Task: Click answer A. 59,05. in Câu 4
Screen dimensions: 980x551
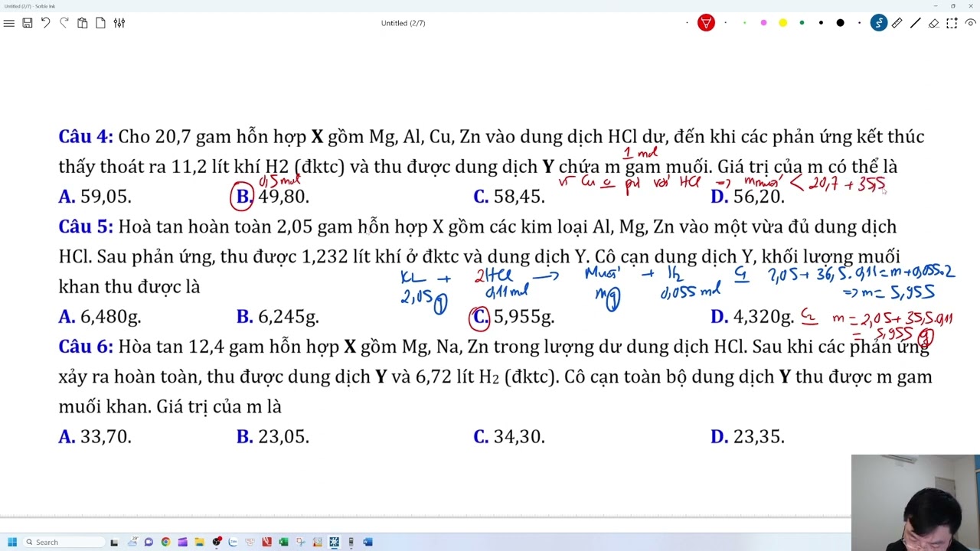Action: point(95,197)
